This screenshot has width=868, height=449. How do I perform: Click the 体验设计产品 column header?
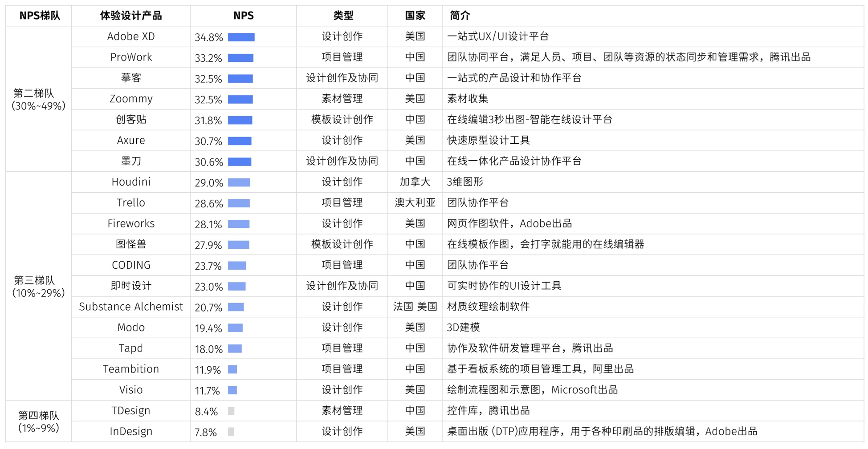pyautogui.click(x=130, y=16)
